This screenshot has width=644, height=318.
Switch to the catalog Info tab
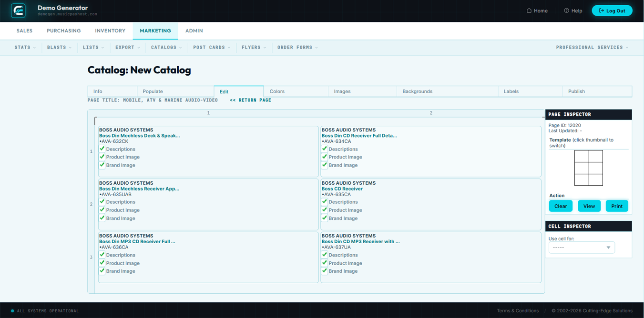[x=112, y=91]
